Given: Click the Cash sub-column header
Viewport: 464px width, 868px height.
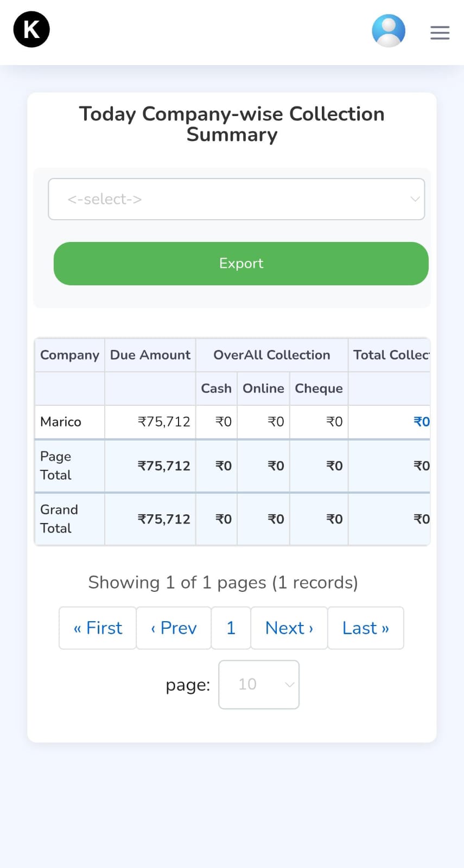Looking at the screenshot, I should coord(216,388).
